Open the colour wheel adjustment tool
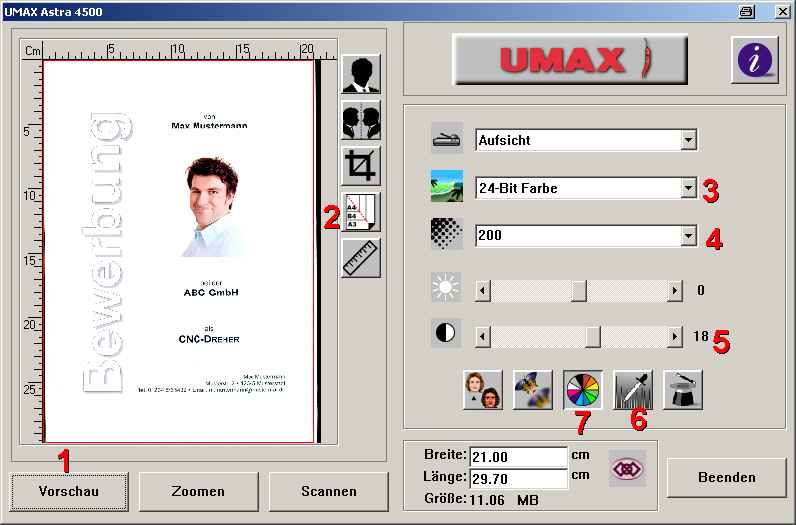 [583, 390]
